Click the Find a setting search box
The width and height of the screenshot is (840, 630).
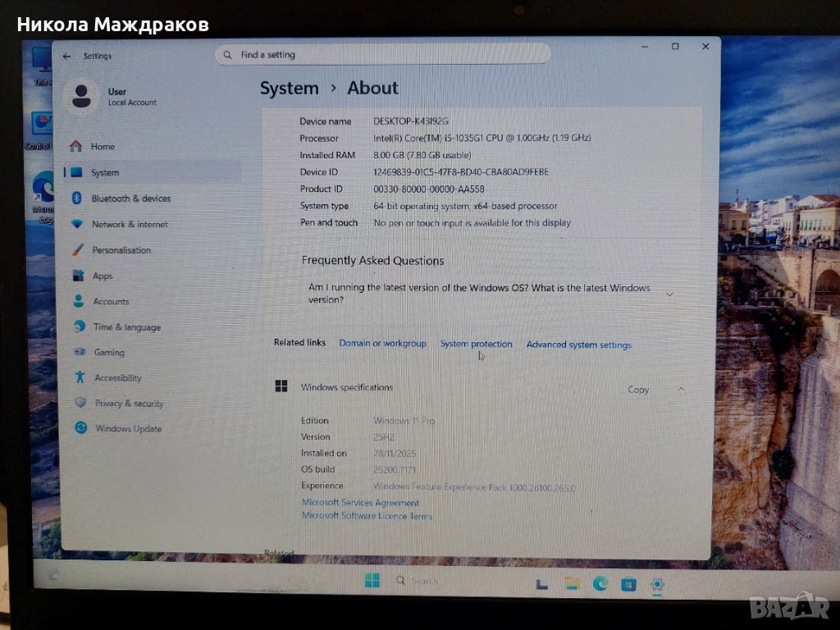pyautogui.click(x=382, y=55)
